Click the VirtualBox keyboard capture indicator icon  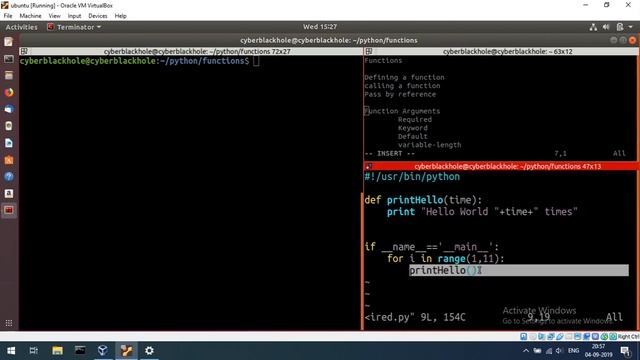[613, 337]
